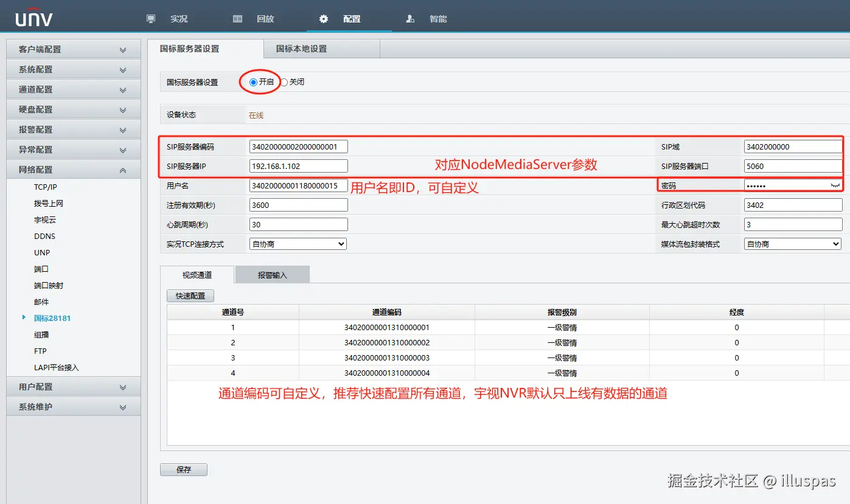Click channel code 34020000001310000002
Screen dimensions: 850x504
tap(387, 342)
